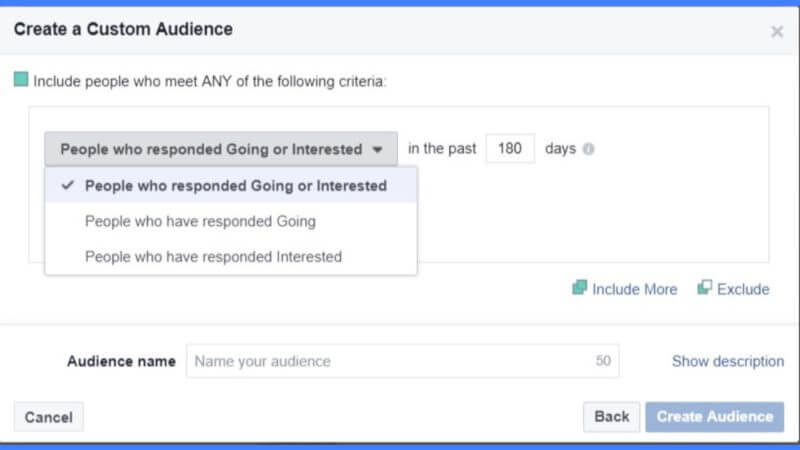Click the Exclude link text

click(x=743, y=289)
